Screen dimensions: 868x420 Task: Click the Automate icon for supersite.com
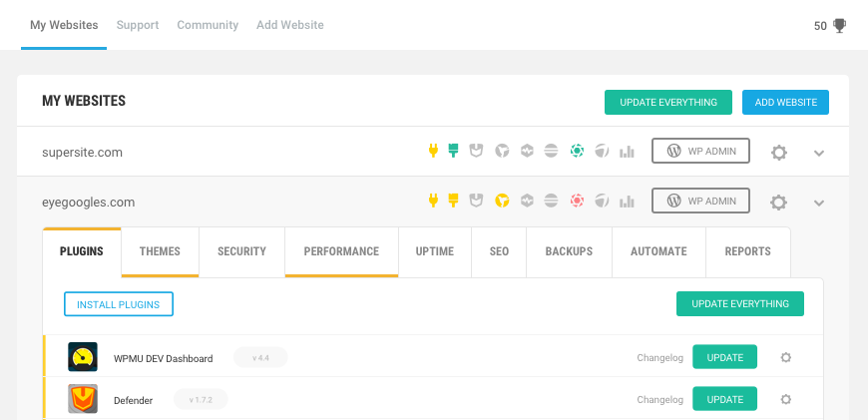pyautogui.click(x=602, y=151)
